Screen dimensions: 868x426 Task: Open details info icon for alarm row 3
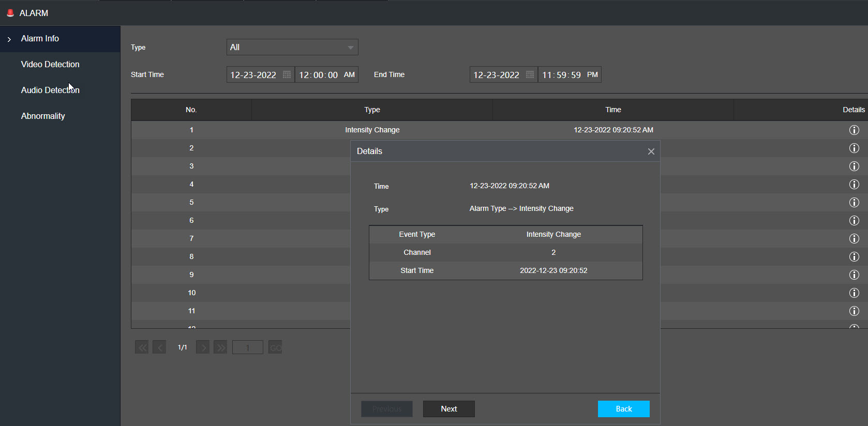pyautogui.click(x=854, y=166)
